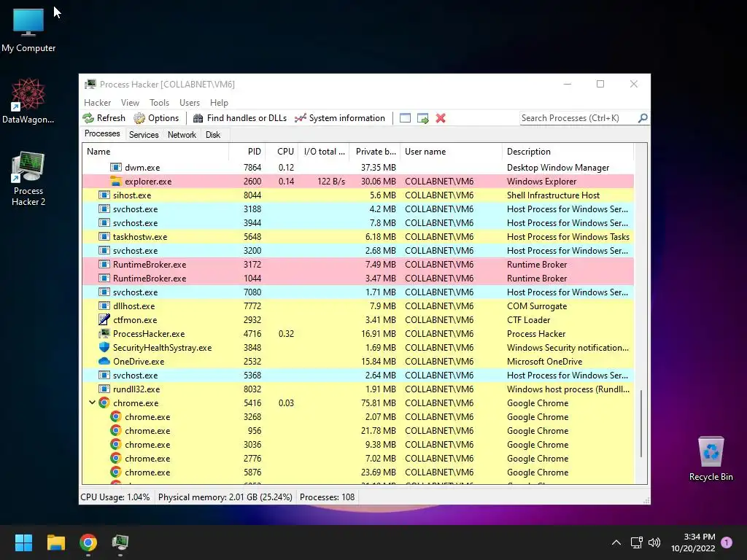Collapse the chrome.exe process tree
The width and height of the screenshot is (747, 560).
point(92,402)
